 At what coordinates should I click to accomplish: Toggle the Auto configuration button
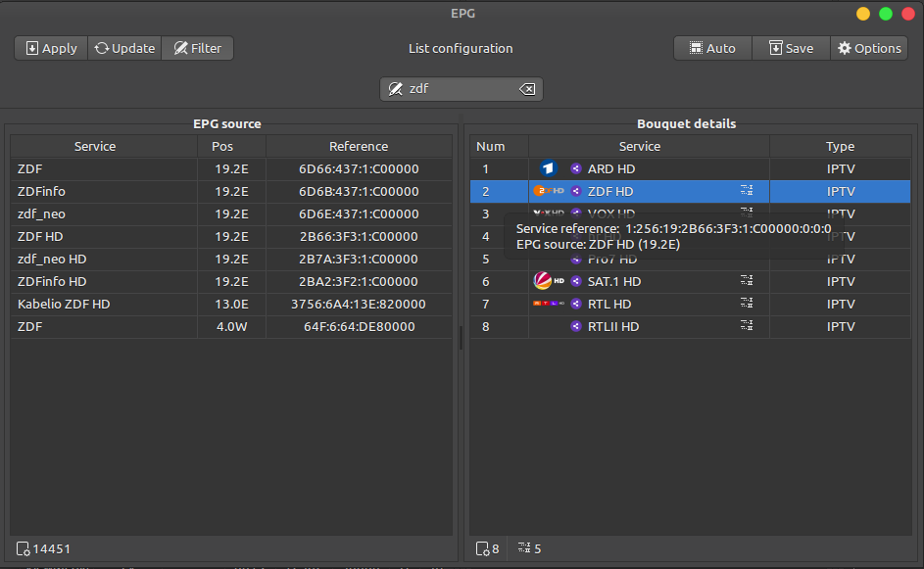[712, 48]
